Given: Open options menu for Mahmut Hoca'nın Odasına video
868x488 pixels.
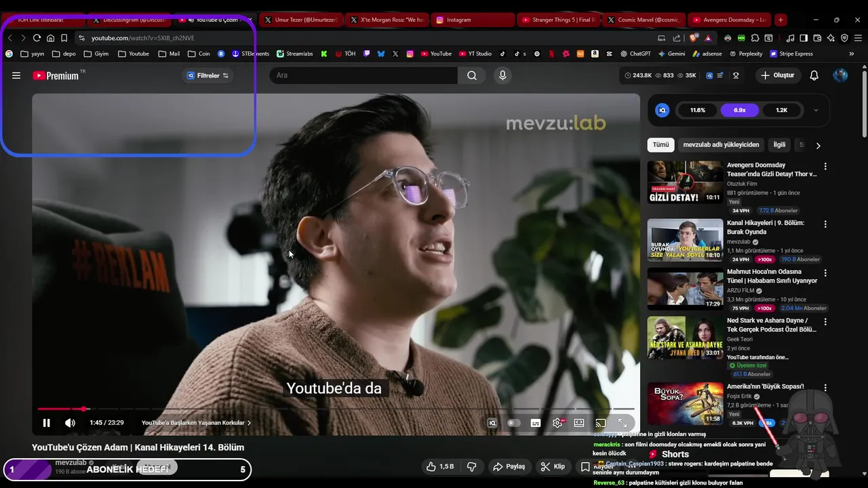Looking at the screenshot, I should point(825,272).
